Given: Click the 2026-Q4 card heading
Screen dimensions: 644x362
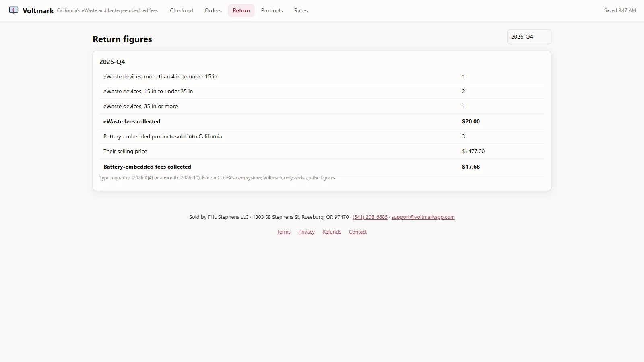Looking at the screenshot, I should [x=112, y=62].
